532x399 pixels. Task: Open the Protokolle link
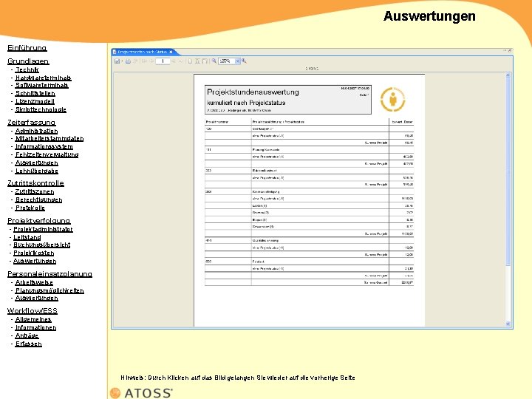click(x=30, y=208)
